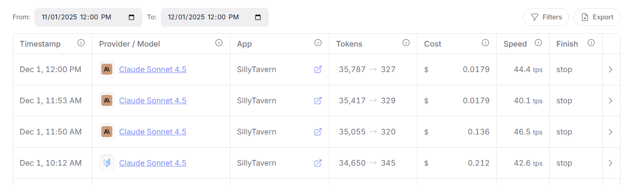The image size is (644, 185).
Task: Expand the Dec 1, 11:50 AM row details
Action: tap(611, 132)
